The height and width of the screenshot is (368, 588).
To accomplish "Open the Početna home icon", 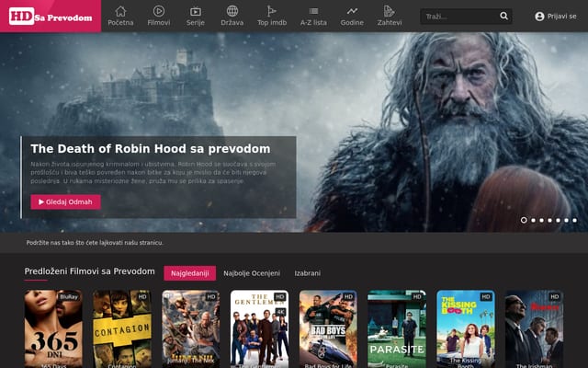I will tap(120, 11).
